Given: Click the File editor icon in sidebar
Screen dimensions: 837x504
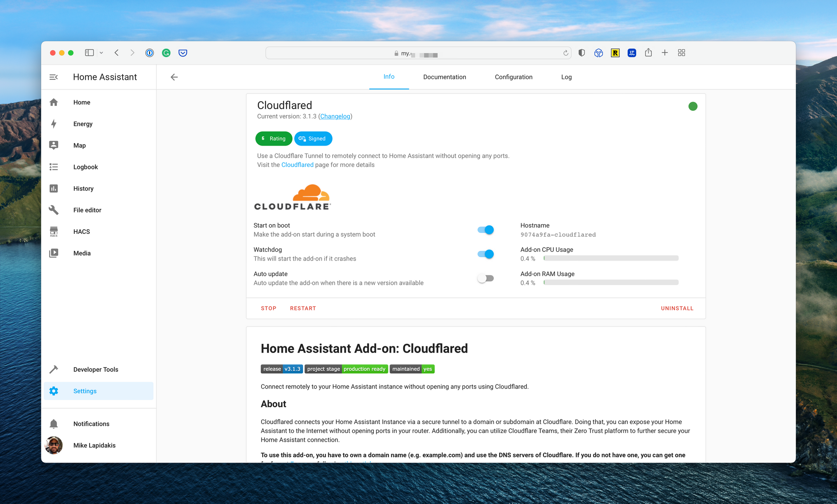Looking at the screenshot, I should 54,210.
